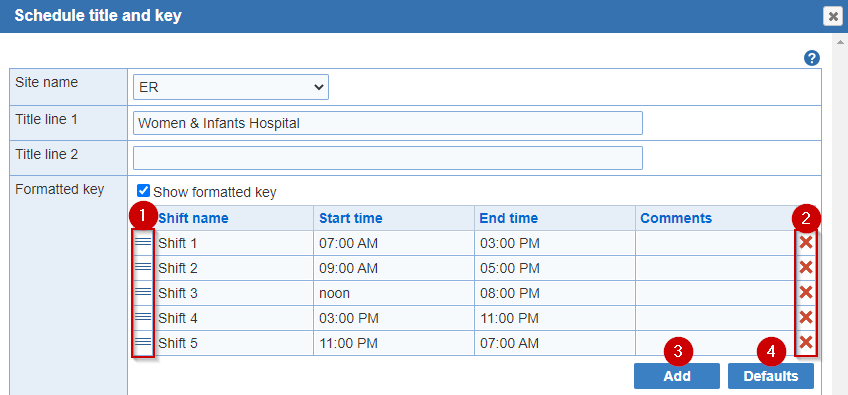Image resolution: width=848 pixels, height=395 pixels.
Task: Restore the Defaults key
Action: pos(771,376)
